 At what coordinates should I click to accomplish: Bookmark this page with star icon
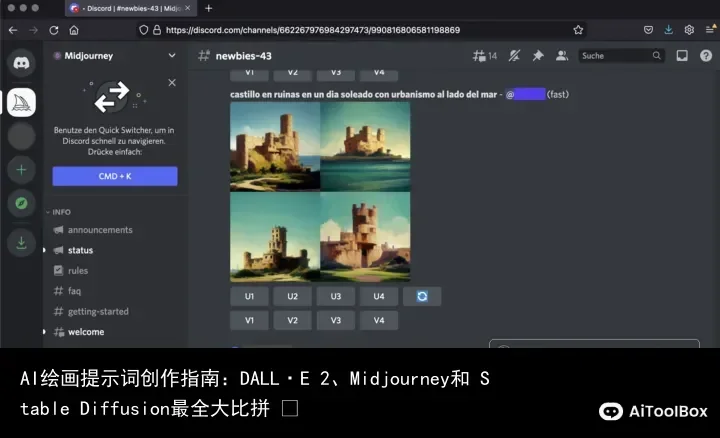pyautogui.click(x=578, y=30)
